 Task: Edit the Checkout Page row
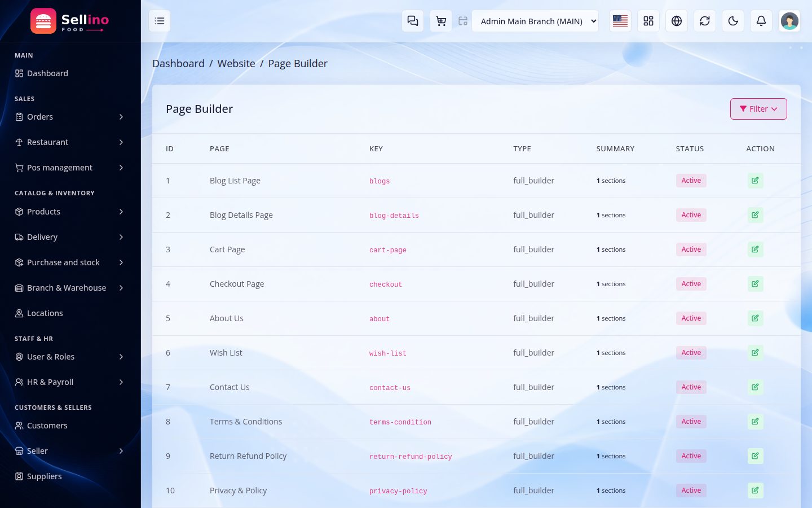click(x=755, y=284)
